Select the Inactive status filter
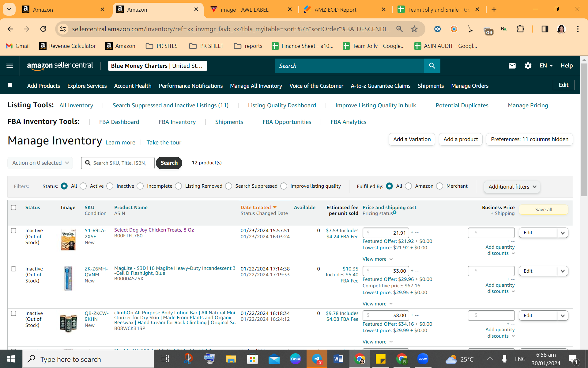Screen dimensions: 588x368 (x=110, y=186)
